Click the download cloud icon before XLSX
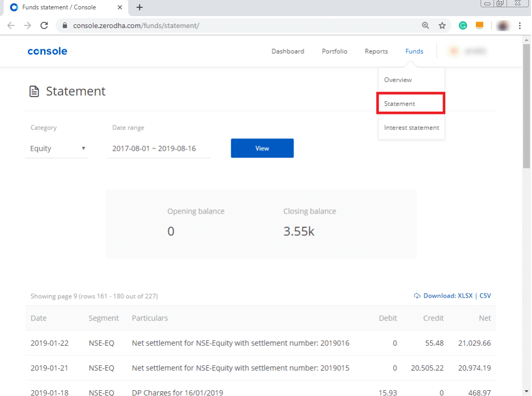Viewport: 532px width, 396px height. (x=417, y=295)
